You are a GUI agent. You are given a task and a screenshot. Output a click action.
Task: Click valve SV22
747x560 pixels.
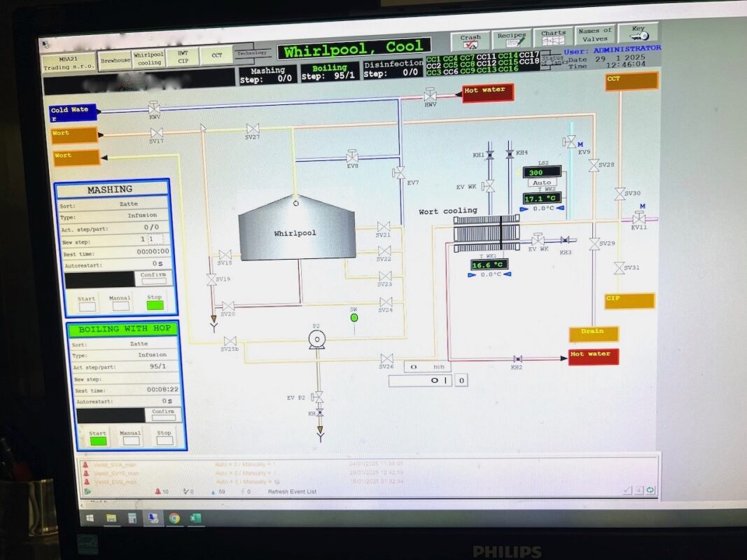(384, 251)
